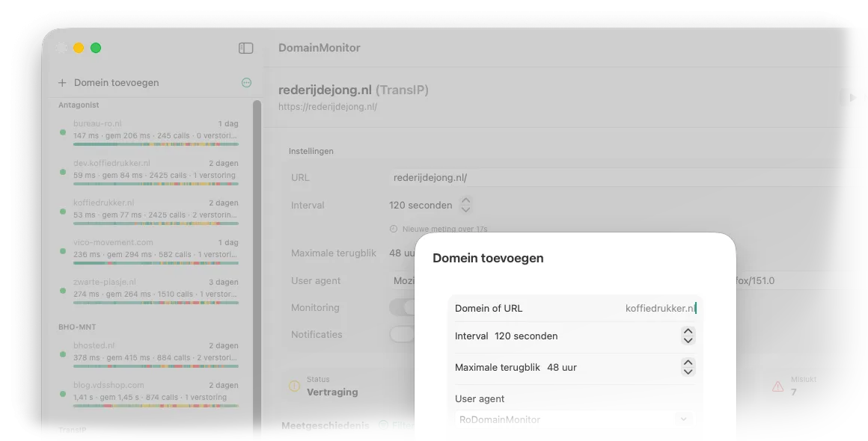Click the Vertraging status text
This screenshot has width=868, height=441.
click(x=332, y=392)
